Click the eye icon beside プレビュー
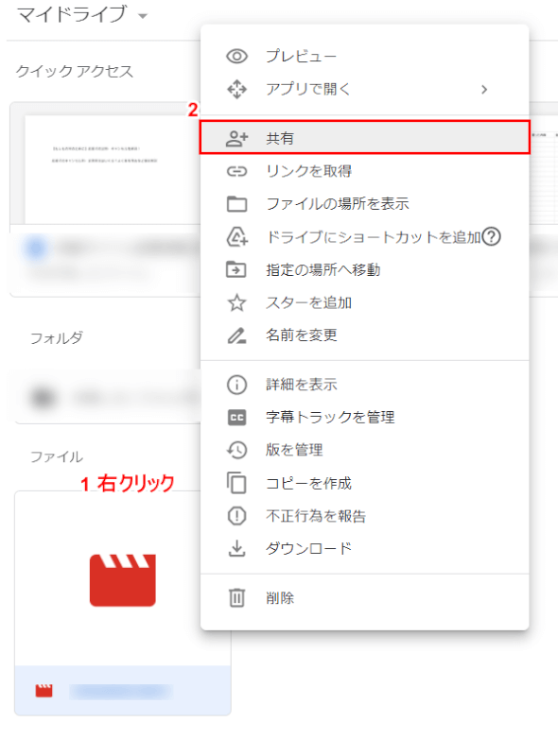The image size is (558, 756). [x=236, y=57]
